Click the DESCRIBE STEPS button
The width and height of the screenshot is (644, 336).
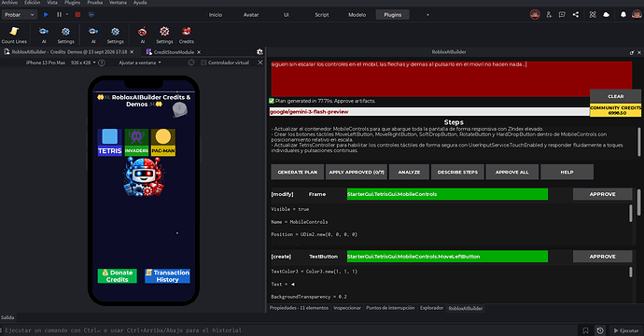(457, 172)
